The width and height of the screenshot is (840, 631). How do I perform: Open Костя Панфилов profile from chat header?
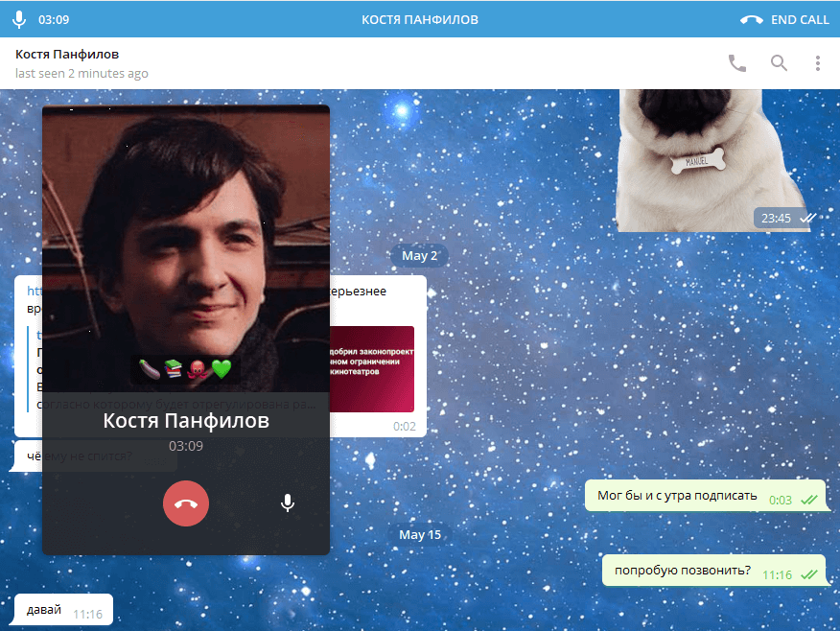click(x=67, y=54)
